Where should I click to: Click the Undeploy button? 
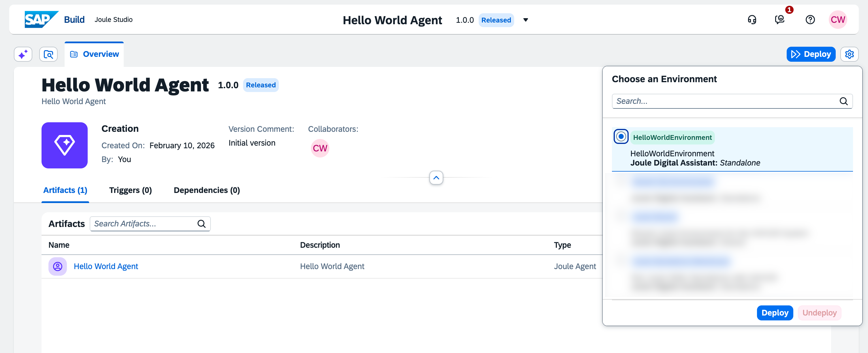coord(819,313)
